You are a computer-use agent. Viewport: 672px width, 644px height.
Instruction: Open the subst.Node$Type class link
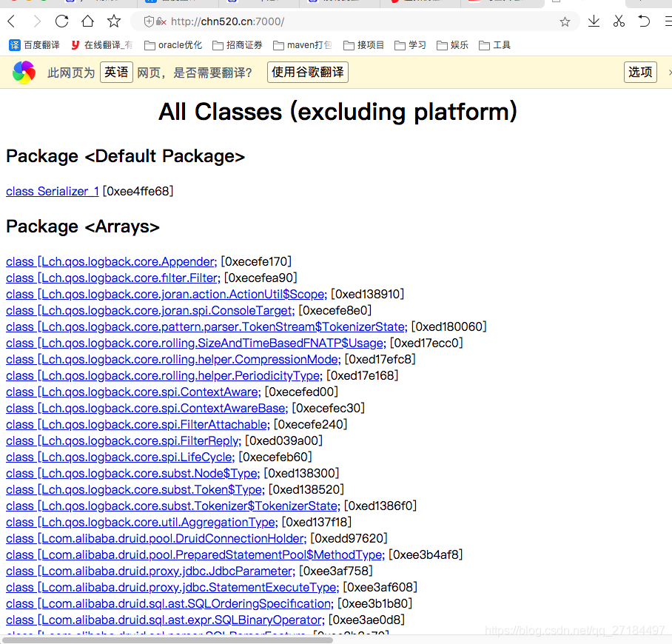click(133, 473)
